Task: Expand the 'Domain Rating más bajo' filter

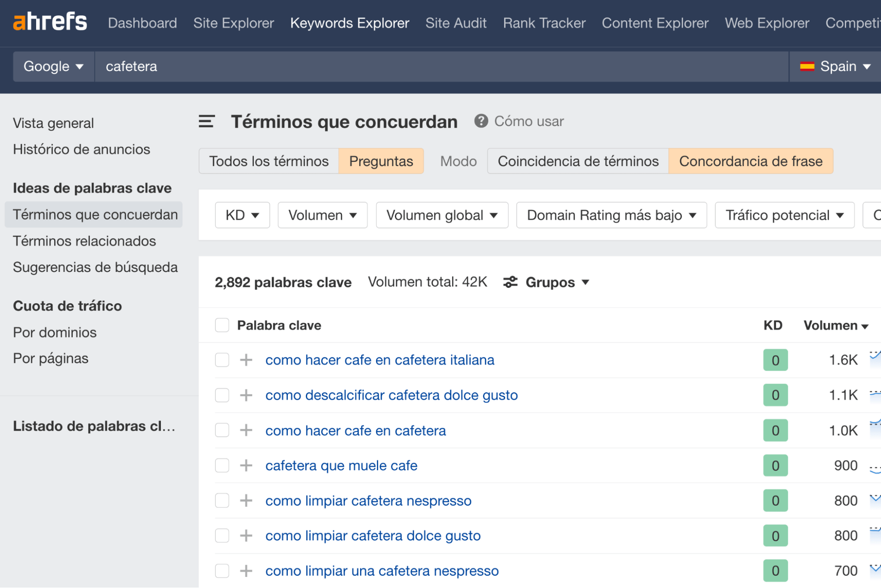Action: pos(611,215)
